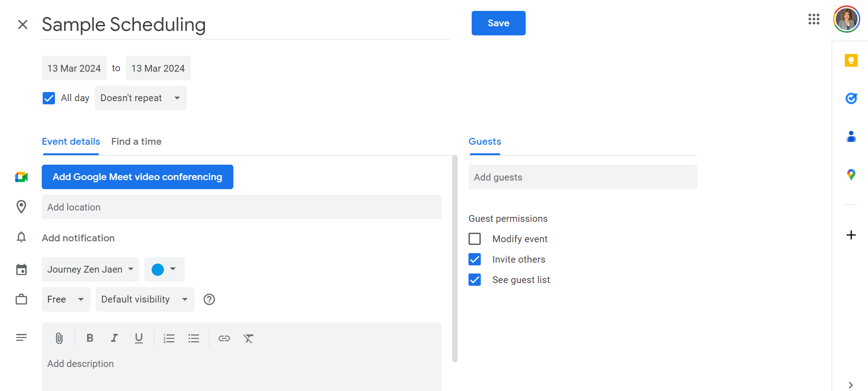The image size is (868, 391).
Task: Open the Google apps grid
Action: point(814,19)
